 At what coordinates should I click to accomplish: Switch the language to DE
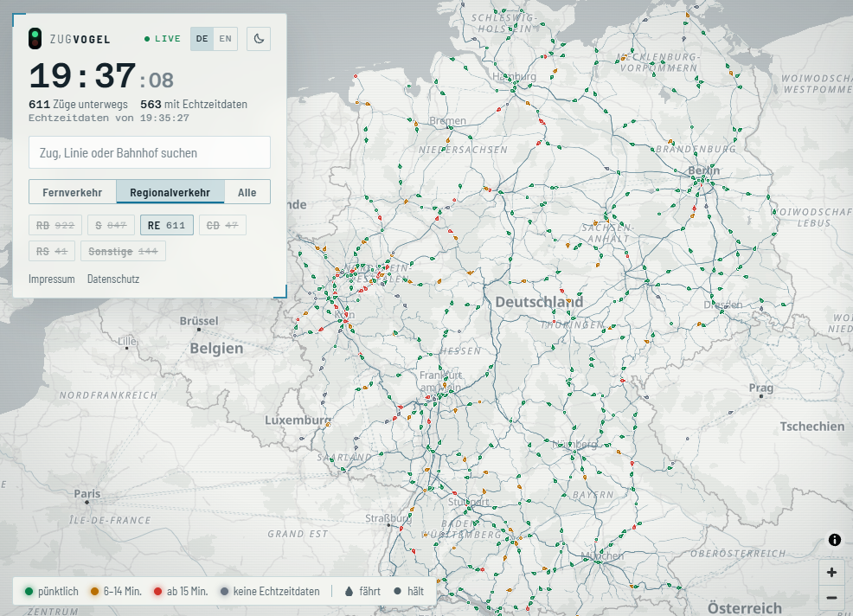point(202,39)
